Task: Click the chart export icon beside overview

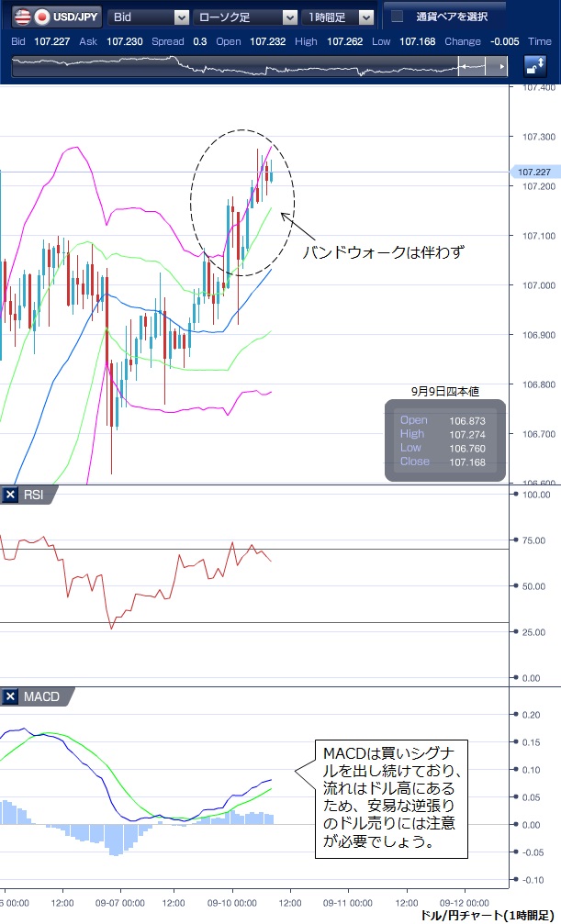Action: (x=534, y=67)
